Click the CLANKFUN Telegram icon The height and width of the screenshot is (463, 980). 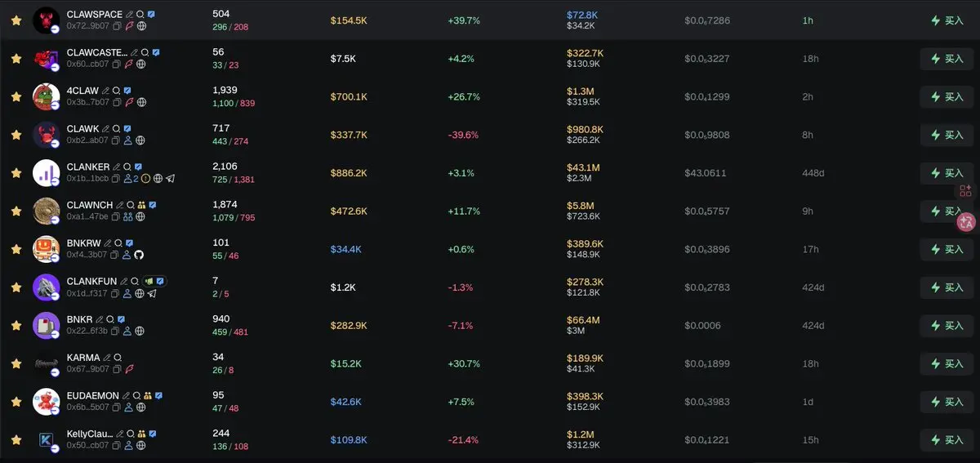point(152,293)
